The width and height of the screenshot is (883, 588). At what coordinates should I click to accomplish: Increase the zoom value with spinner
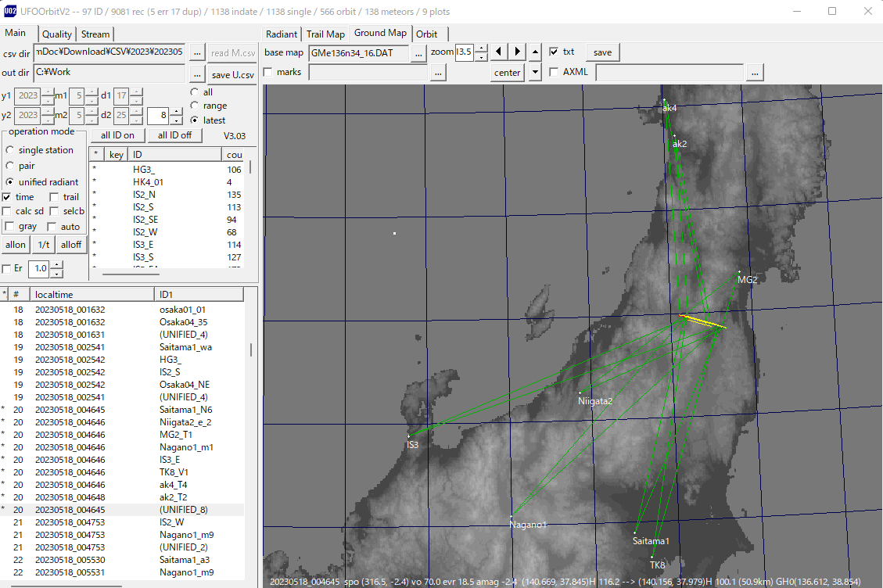point(482,48)
